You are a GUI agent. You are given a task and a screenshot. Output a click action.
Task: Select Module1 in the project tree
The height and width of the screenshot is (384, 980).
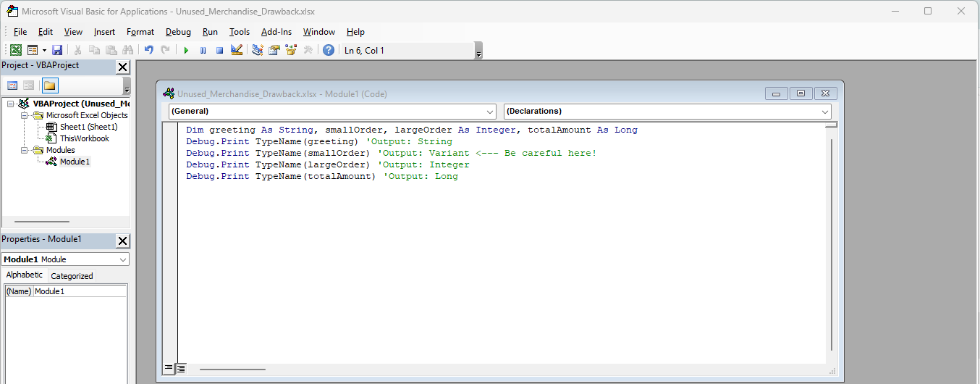click(75, 162)
